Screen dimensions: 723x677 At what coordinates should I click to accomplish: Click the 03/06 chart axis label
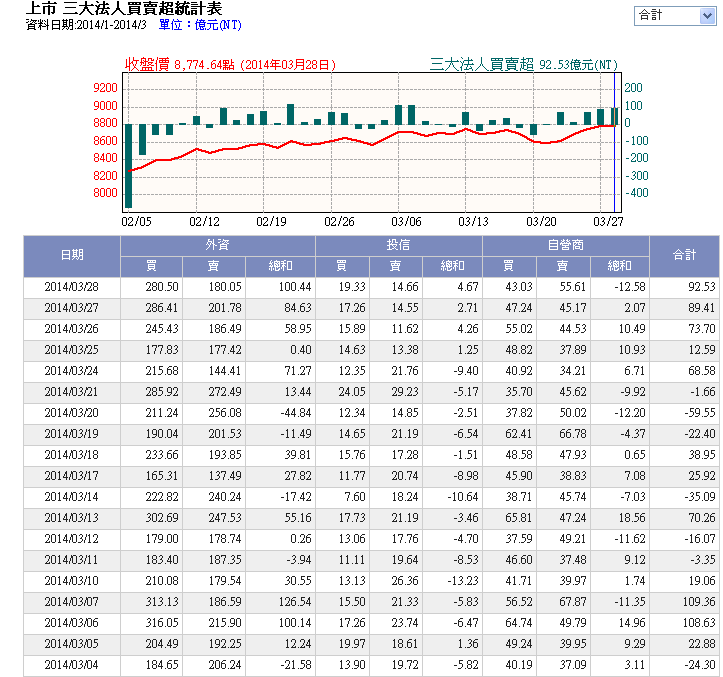pyautogui.click(x=406, y=222)
